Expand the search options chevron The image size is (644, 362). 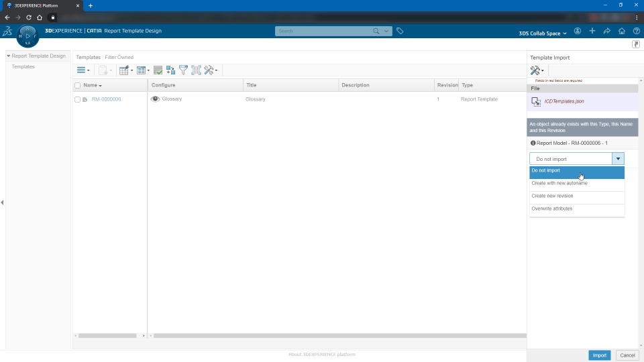[386, 32]
